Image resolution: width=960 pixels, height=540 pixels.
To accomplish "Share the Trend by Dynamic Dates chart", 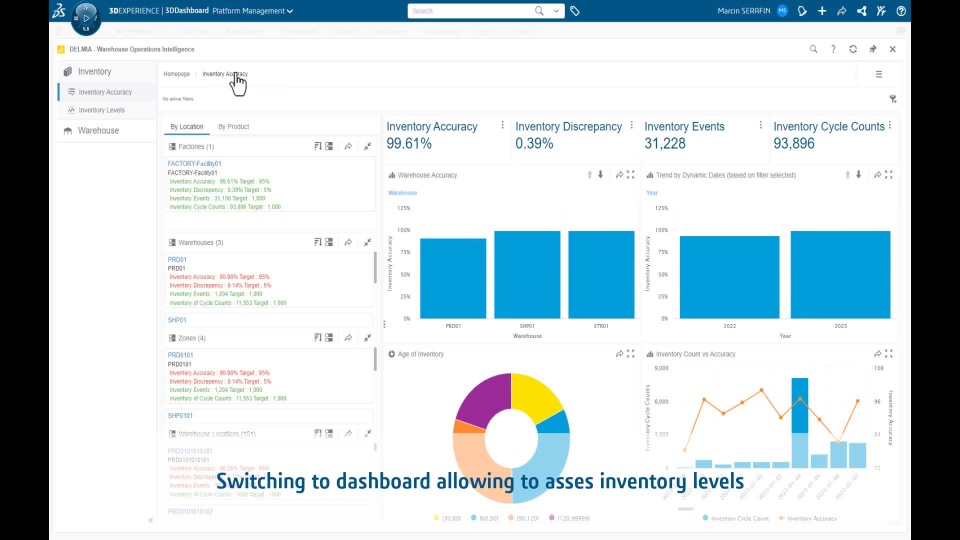I will point(877,175).
